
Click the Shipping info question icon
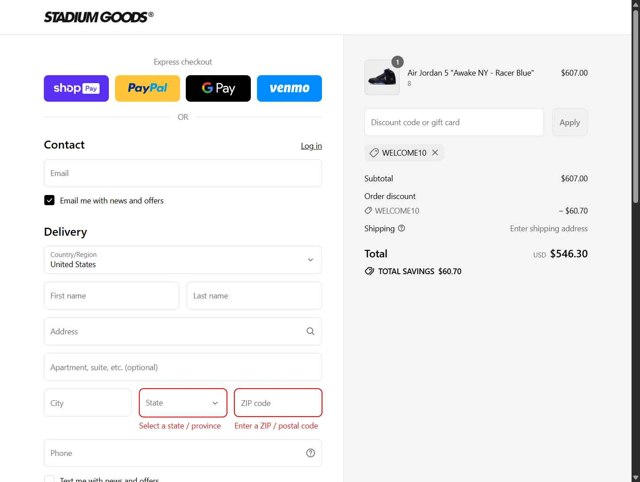coord(402,228)
